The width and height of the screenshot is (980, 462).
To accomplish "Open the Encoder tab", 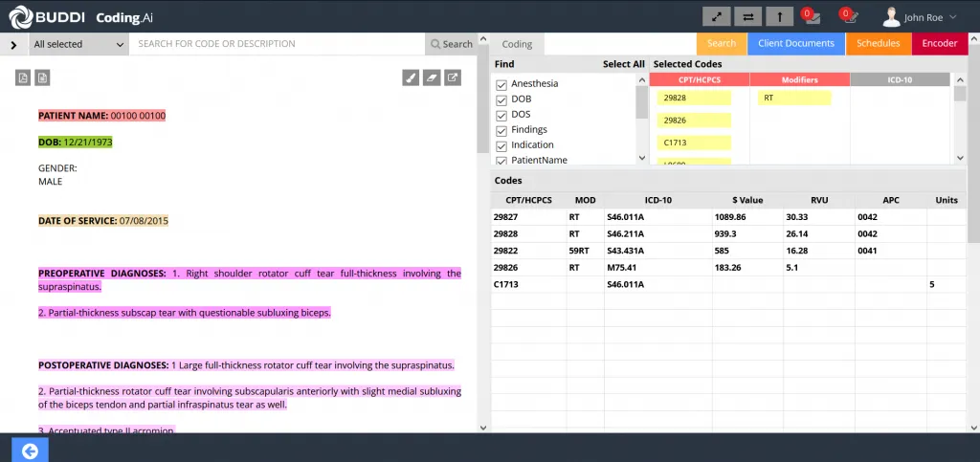I will click(939, 43).
